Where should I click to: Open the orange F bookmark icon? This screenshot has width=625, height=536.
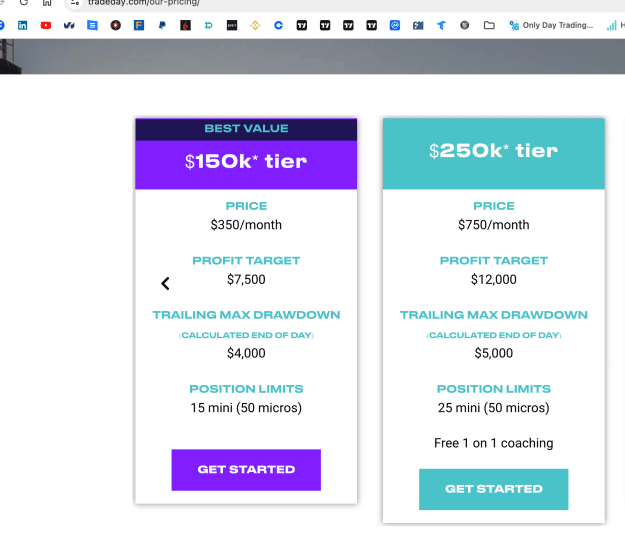(x=139, y=26)
